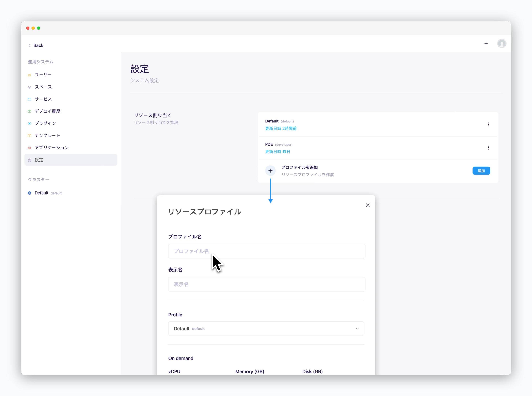Click the plus icon in the top bar
The image size is (532, 396).
pos(486,43)
